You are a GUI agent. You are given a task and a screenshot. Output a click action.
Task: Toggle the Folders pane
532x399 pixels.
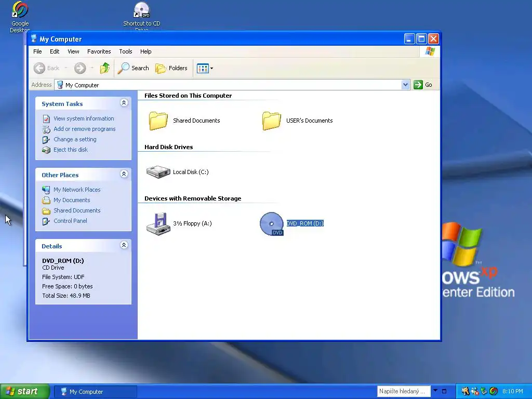coord(171,68)
